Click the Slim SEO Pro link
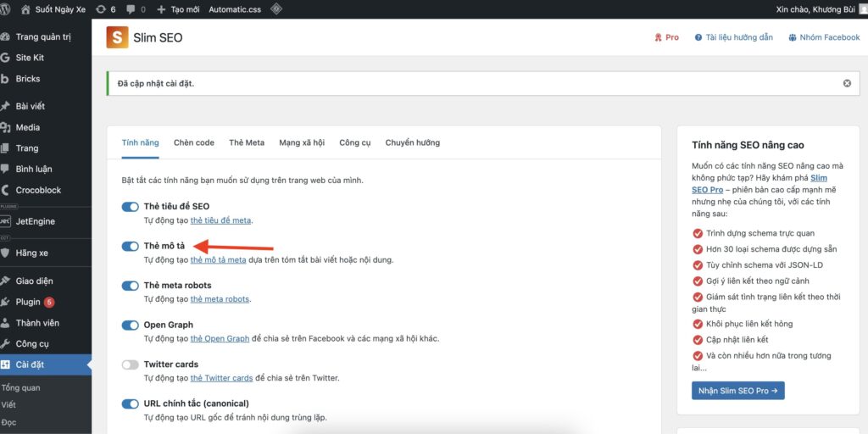868x434 pixels. [x=759, y=184]
